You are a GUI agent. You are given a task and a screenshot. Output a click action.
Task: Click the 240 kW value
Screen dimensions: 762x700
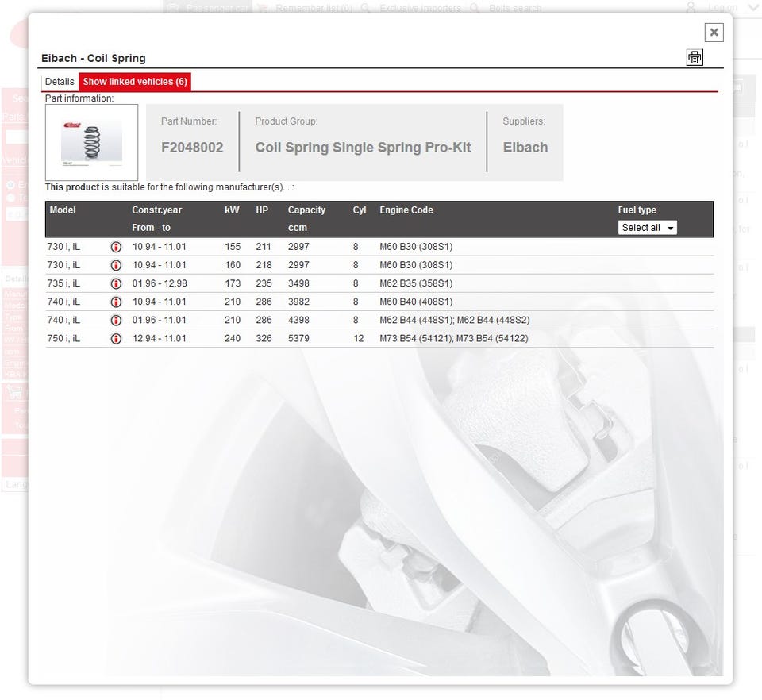tap(233, 338)
